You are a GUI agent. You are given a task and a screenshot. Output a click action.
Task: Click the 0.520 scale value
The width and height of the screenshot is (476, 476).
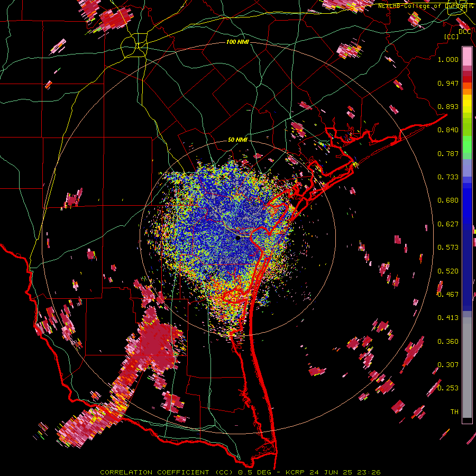[x=448, y=271]
